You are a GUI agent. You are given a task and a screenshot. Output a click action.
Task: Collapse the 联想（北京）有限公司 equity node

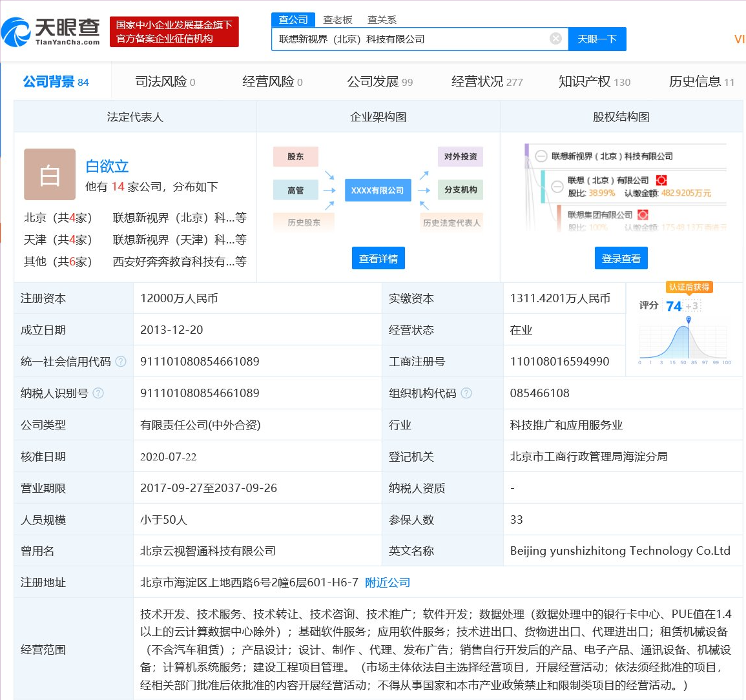557,187
